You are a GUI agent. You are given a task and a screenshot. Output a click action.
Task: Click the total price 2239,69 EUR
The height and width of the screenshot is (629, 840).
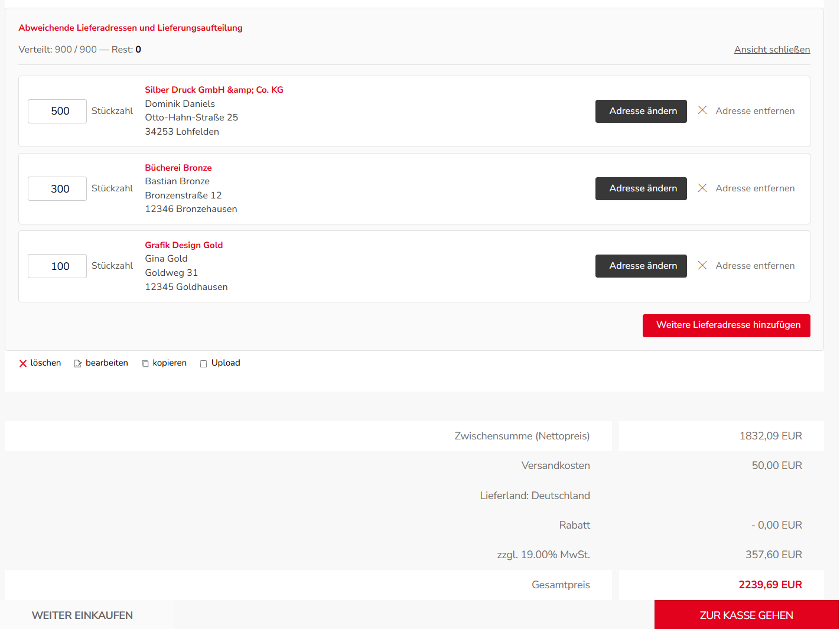(770, 585)
